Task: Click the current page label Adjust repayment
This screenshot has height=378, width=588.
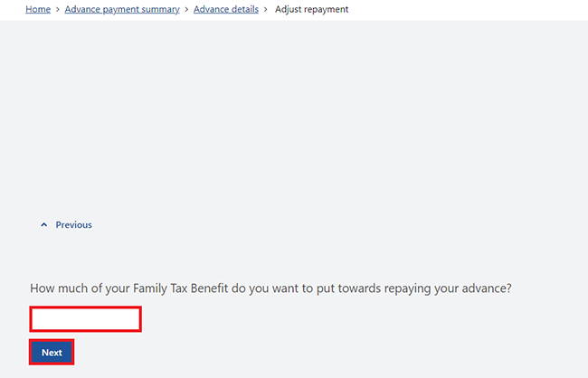Action: 311,9
